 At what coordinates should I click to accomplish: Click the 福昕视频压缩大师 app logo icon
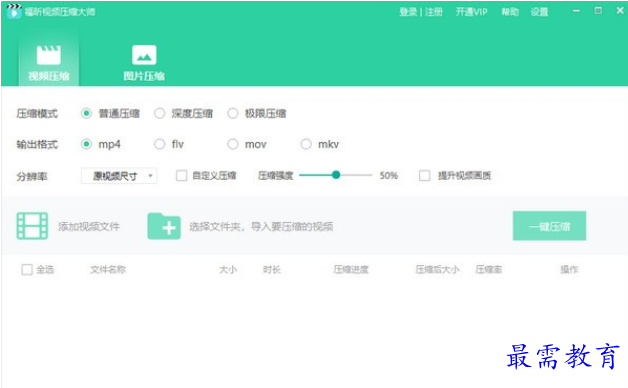pos(14,11)
